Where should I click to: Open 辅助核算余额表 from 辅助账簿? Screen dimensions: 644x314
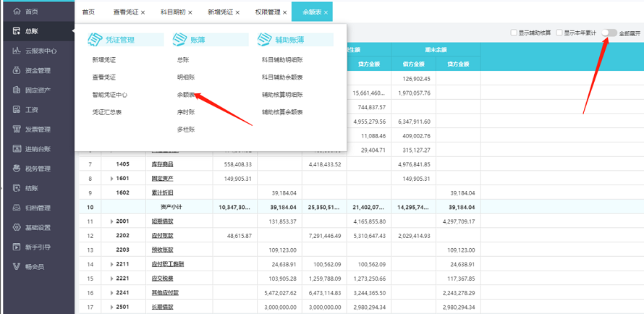[282, 112]
